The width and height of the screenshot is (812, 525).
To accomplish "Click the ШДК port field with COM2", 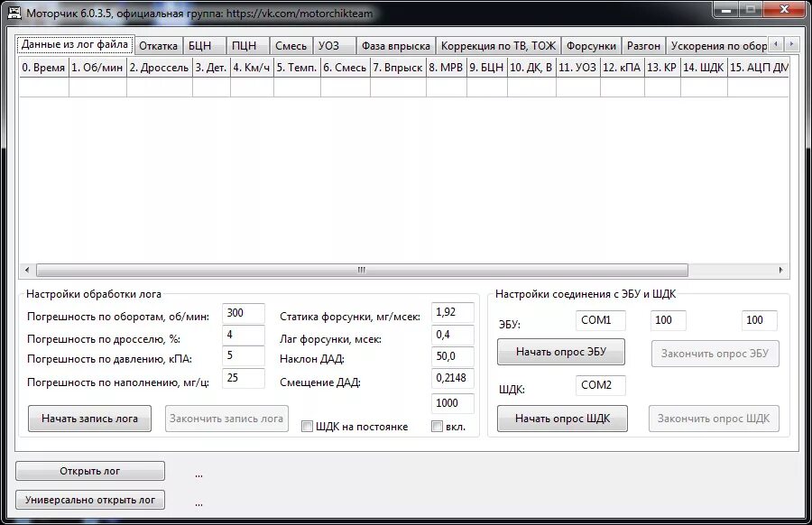I will [x=600, y=385].
